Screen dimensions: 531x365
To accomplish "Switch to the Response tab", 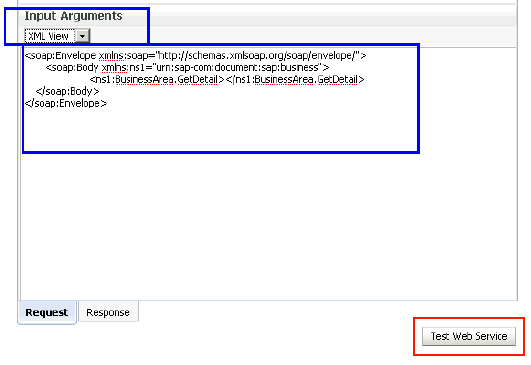I will tap(108, 312).
